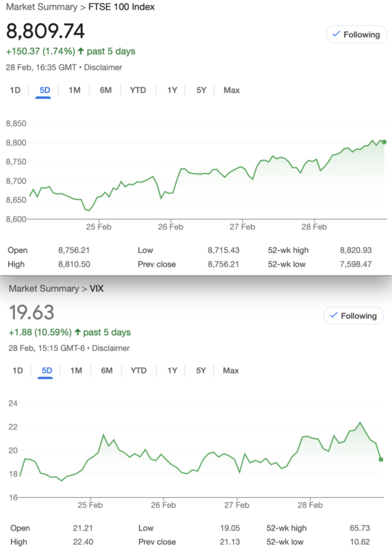This screenshot has height=547, width=392.
Task: Select the 5D tab in FTSE 100 chart
Action: (44, 90)
